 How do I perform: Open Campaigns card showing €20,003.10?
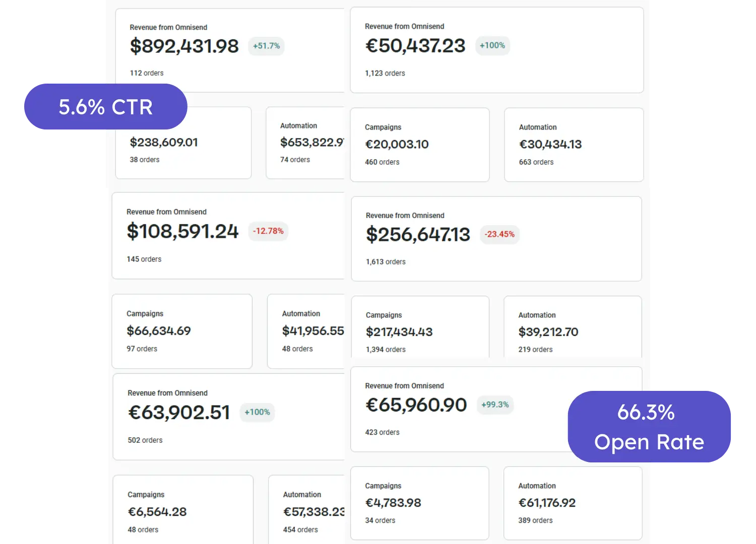(x=420, y=145)
